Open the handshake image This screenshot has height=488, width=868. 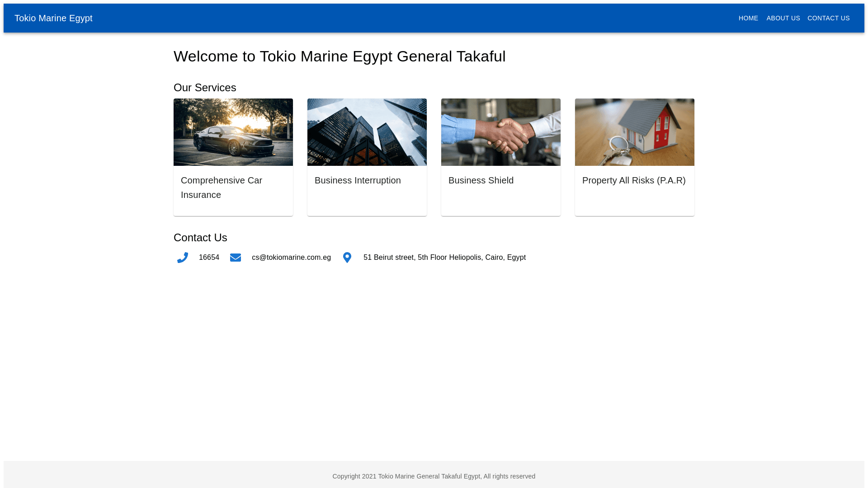point(501,132)
